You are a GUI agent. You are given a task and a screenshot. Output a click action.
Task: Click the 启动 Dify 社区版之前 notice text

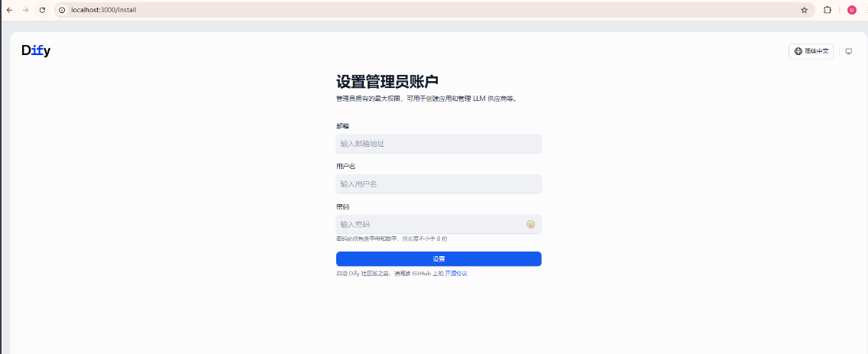pyautogui.click(x=390, y=274)
